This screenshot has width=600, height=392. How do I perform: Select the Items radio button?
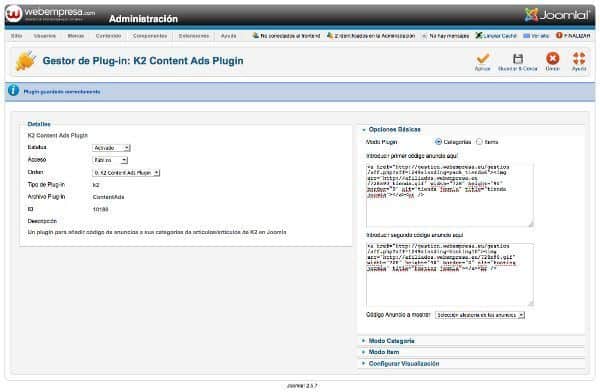click(479, 142)
